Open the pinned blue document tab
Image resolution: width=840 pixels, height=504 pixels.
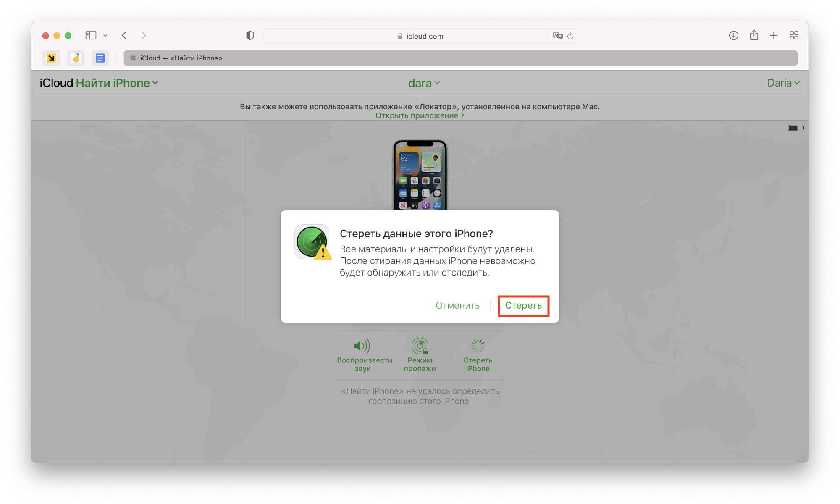100,58
